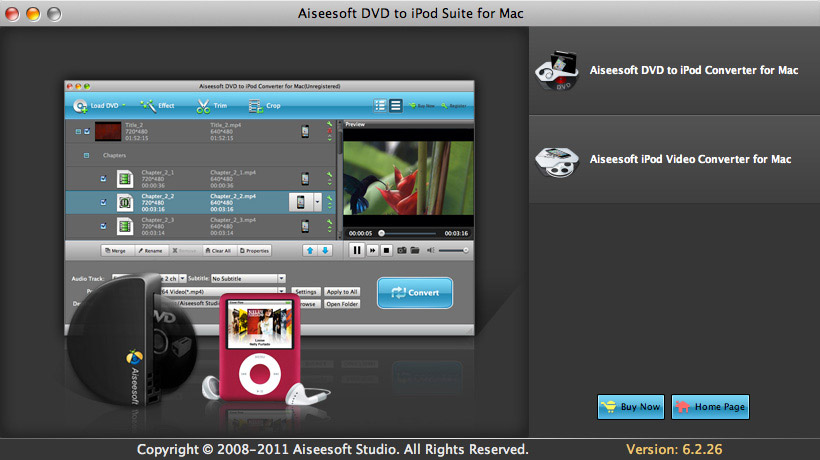Adjust the preview volume slider
Viewport: 820px width, 460px height.
coord(453,250)
